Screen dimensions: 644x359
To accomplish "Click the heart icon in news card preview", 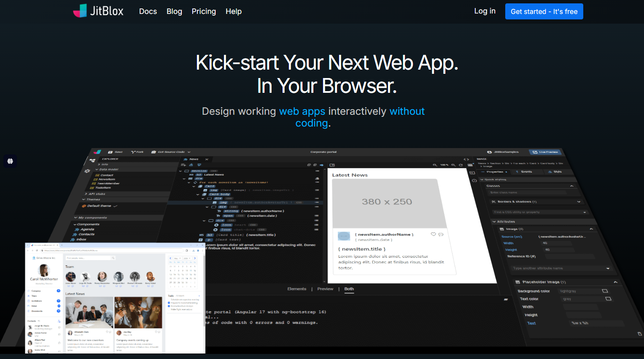I will point(433,234).
